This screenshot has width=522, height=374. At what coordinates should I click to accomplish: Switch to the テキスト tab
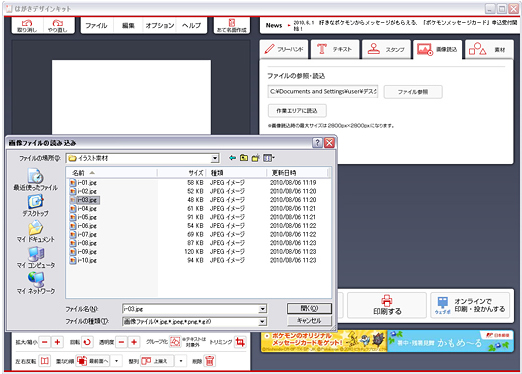click(x=335, y=49)
